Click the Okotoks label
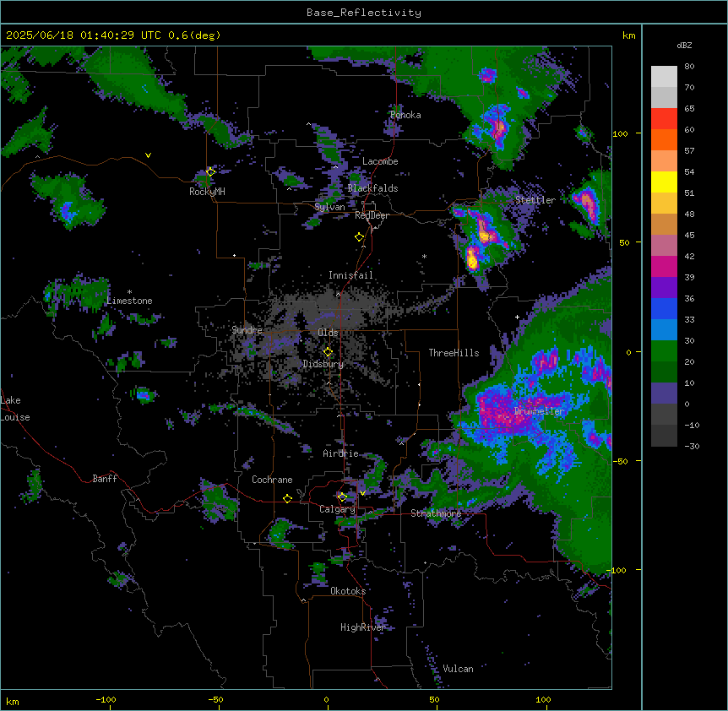This screenshot has width=728, height=711. 348,591
